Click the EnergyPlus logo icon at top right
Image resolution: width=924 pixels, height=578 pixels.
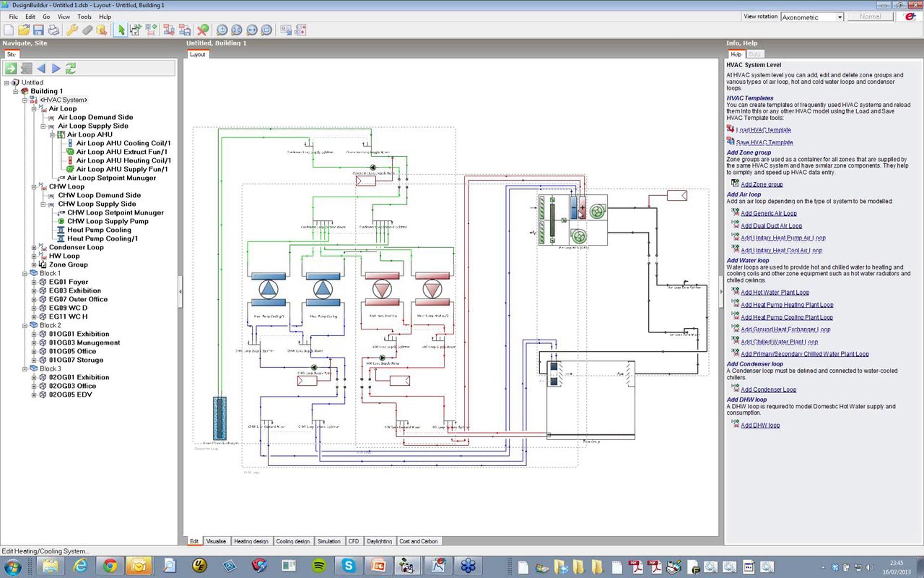[x=911, y=17]
